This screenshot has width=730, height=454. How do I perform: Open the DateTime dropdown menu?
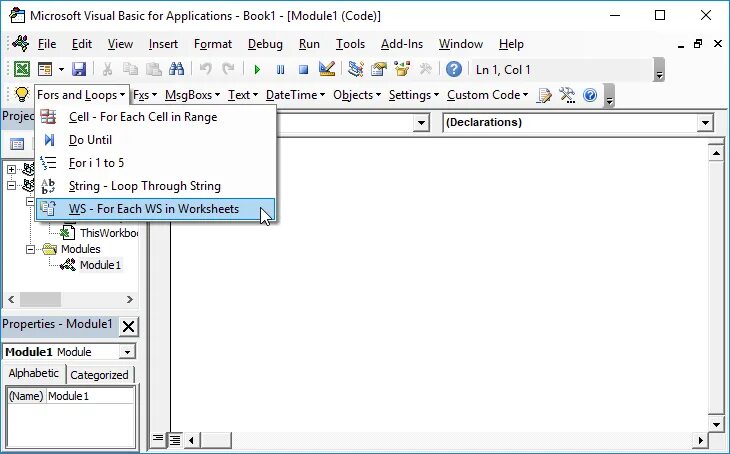295,95
